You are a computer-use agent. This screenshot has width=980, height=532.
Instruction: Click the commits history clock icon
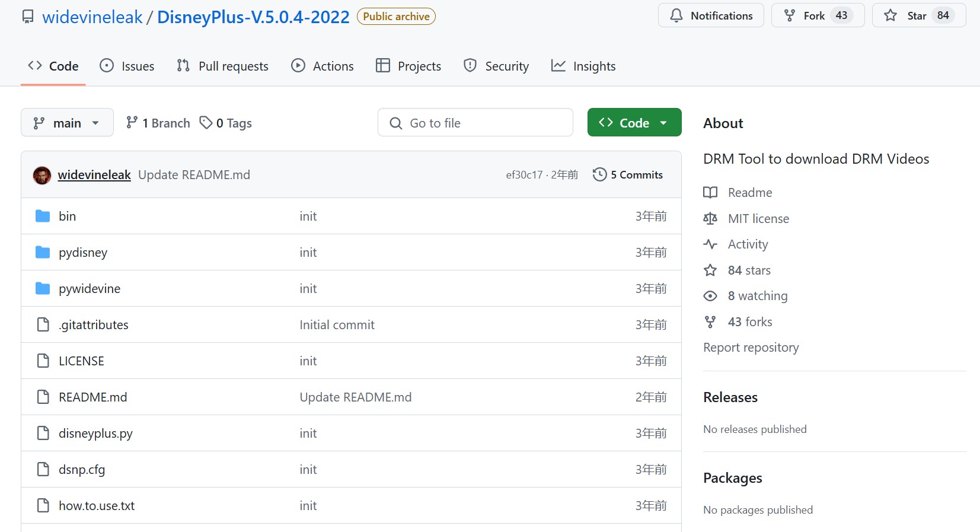point(599,174)
